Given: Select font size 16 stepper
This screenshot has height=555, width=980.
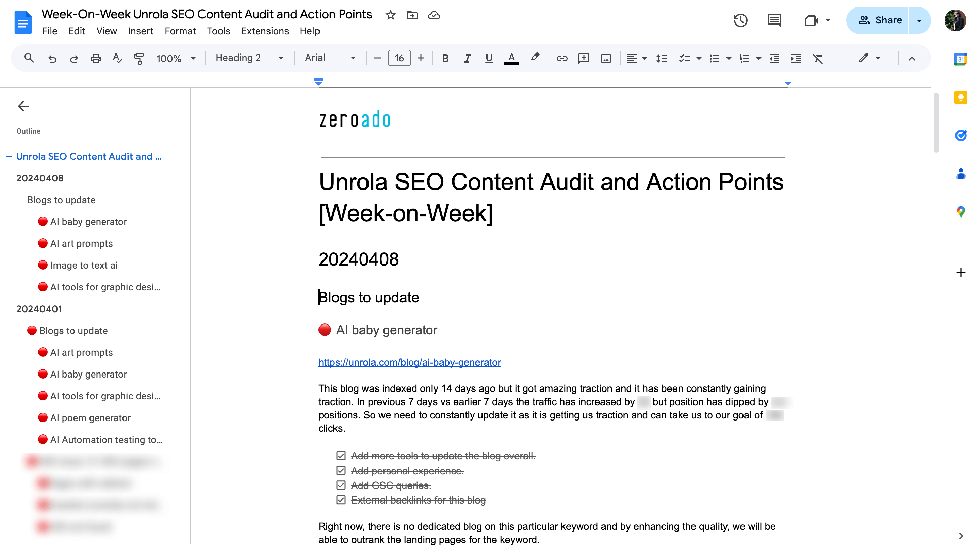Looking at the screenshot, I should [398, 59].
